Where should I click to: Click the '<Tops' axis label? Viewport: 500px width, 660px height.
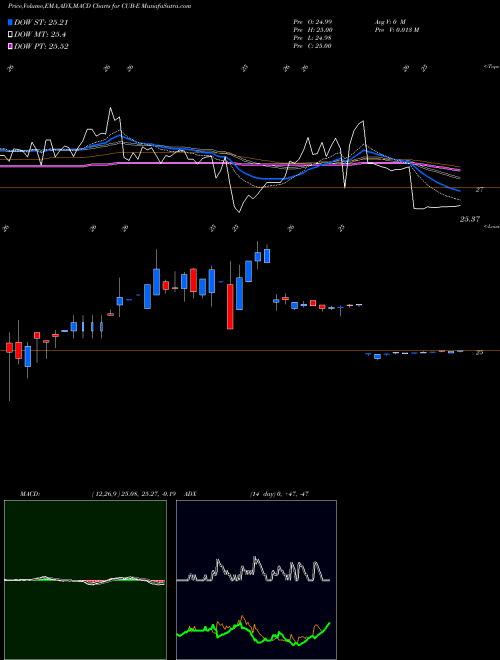point(491,67)
